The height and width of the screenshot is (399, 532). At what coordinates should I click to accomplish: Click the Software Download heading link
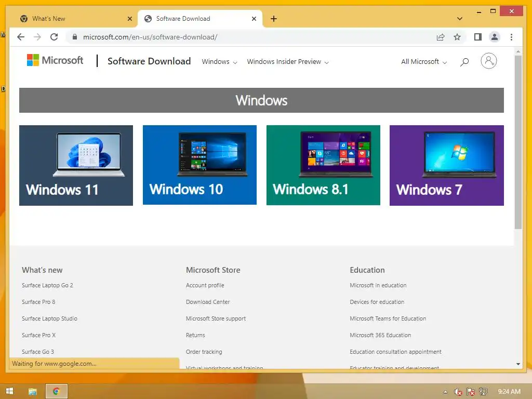click(149, 61)
